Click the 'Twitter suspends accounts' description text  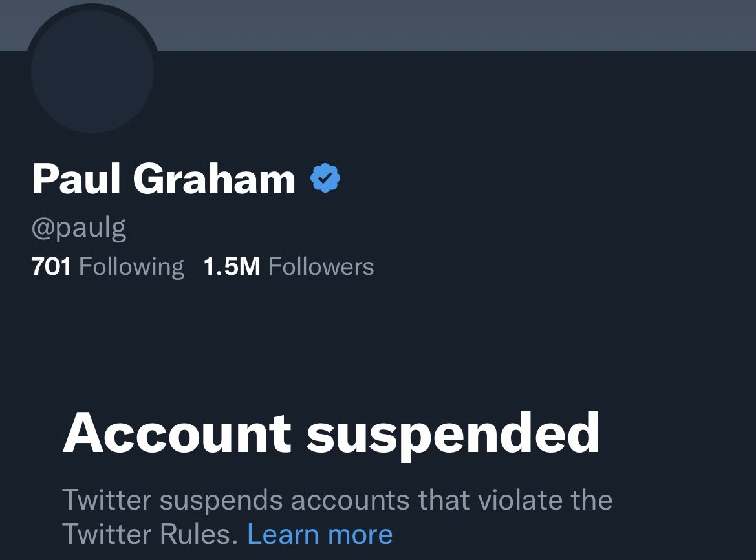pyautogui.click(x=338, y=517)
